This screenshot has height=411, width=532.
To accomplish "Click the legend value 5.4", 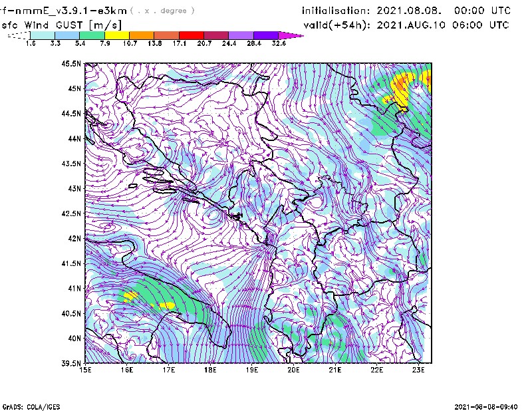I will 80,43.
